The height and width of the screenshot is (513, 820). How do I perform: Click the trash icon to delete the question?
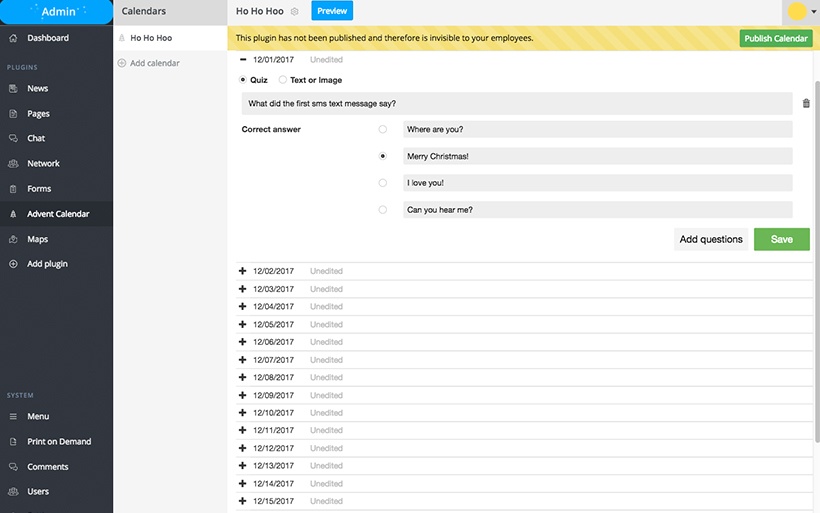806,104
